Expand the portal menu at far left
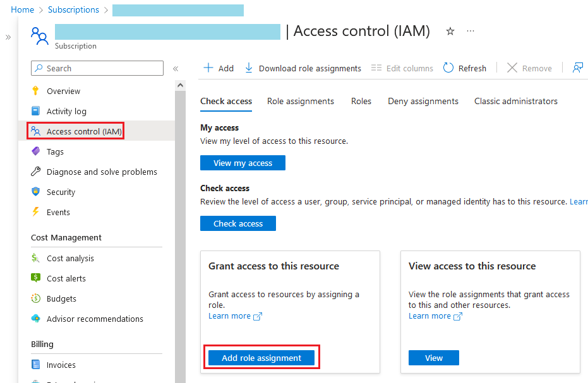 (8, 37)
